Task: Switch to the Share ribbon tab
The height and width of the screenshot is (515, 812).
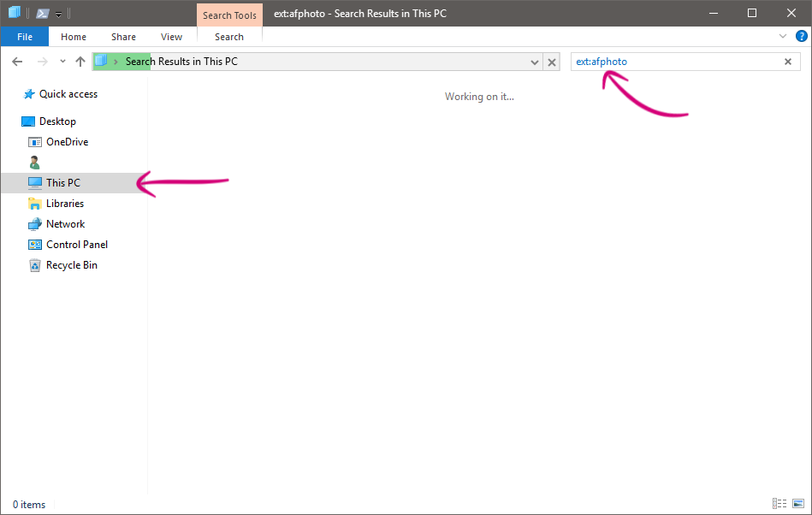Action: point(123,37)
